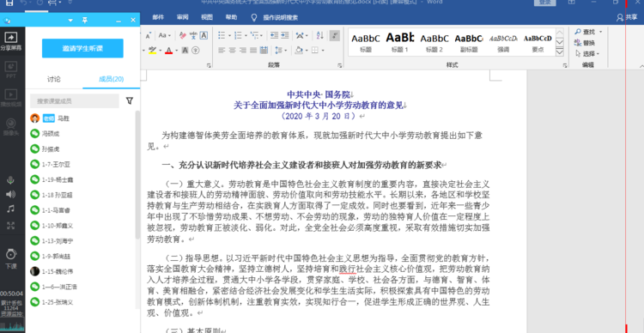Click the music note icon
The width and height of the screenshot is (644, 333).
point(10,209)
